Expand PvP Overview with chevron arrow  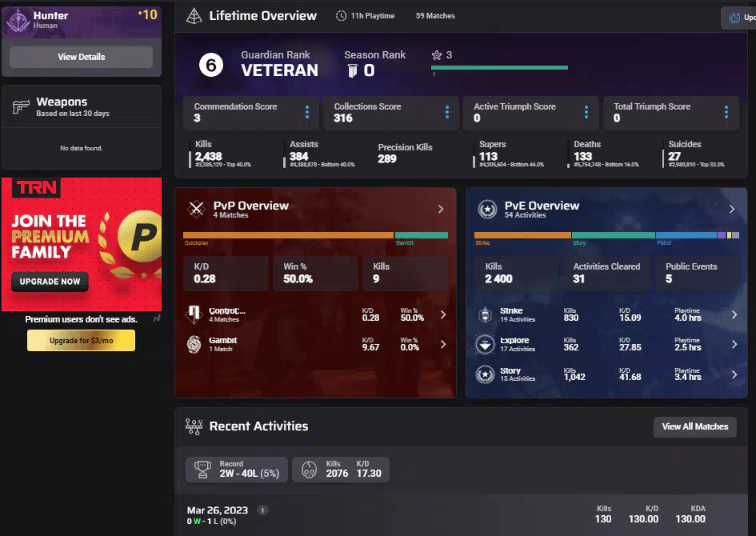coord(441,210)
